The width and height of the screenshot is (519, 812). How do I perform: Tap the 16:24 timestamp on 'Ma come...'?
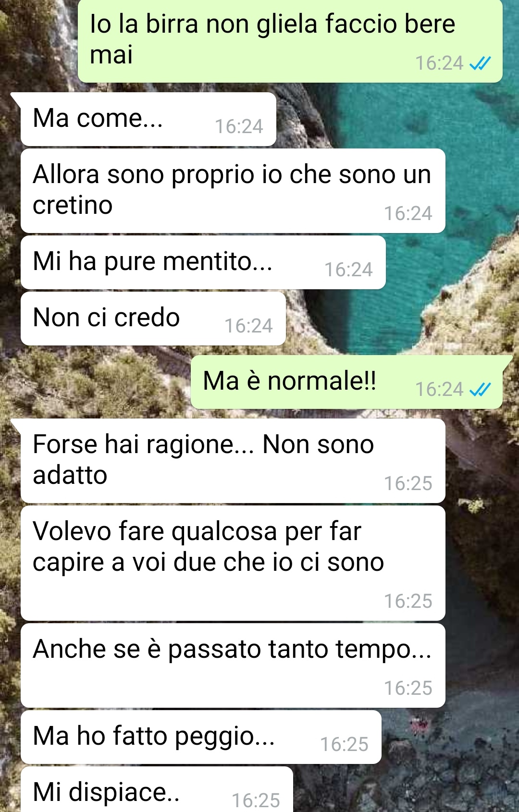[x=239, y=127]
